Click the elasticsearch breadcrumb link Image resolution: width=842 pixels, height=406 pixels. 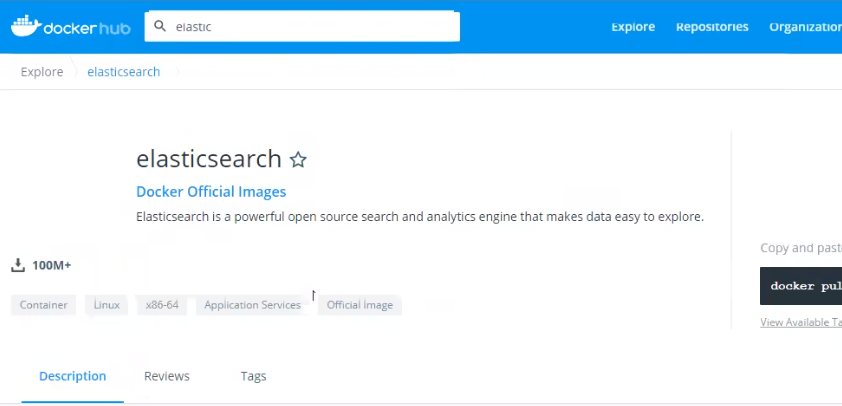point(123,72)
